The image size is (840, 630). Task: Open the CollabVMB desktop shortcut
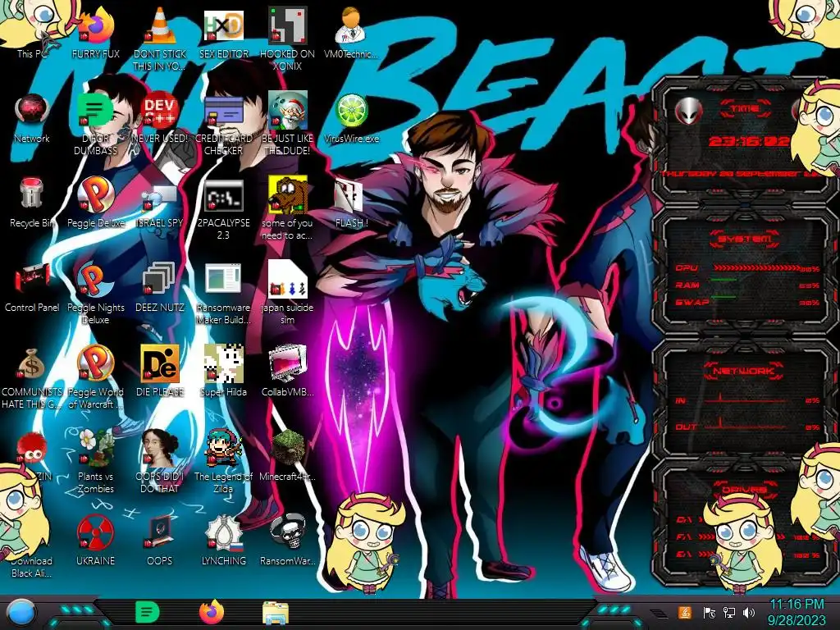point(288,371)
